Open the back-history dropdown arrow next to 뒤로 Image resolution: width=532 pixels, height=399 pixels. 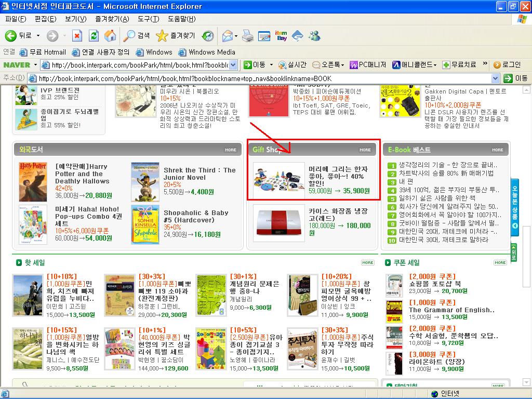pos(38,36)
